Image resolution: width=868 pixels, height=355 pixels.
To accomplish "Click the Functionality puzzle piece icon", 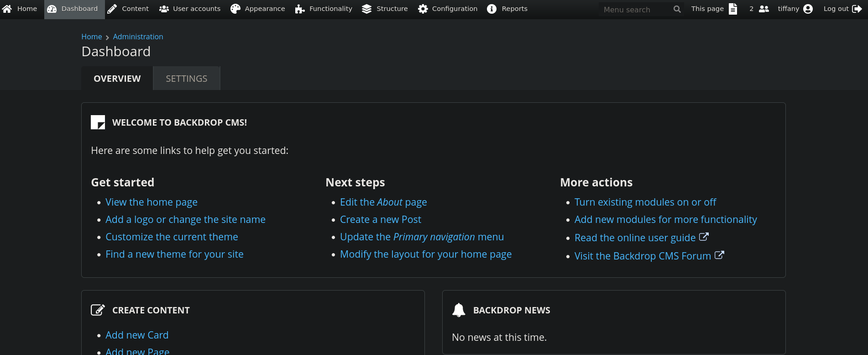I will tap(300, 9).
